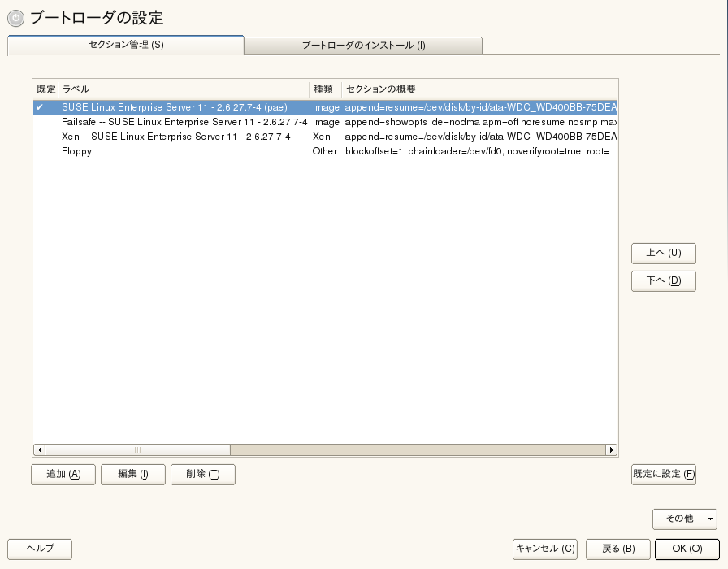Click the append=showopts summary text
This screenshot has height=569, width=728.
point(481,122)
